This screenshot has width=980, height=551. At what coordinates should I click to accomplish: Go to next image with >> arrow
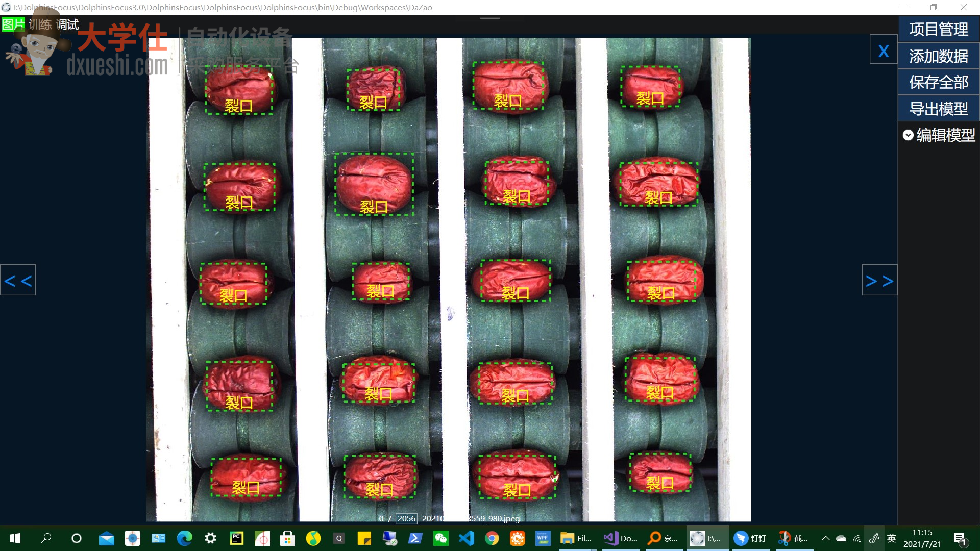879,280
